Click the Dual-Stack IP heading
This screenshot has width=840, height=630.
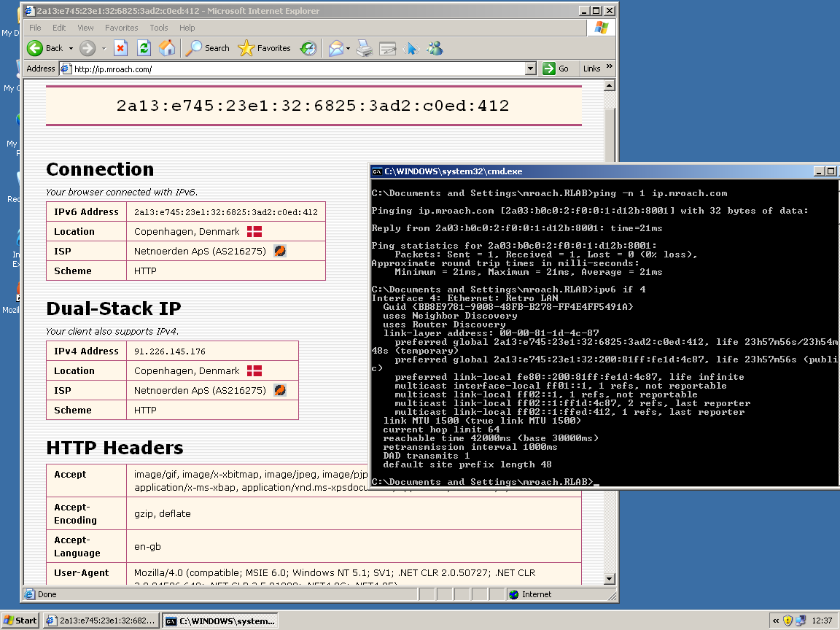(114, 308)
